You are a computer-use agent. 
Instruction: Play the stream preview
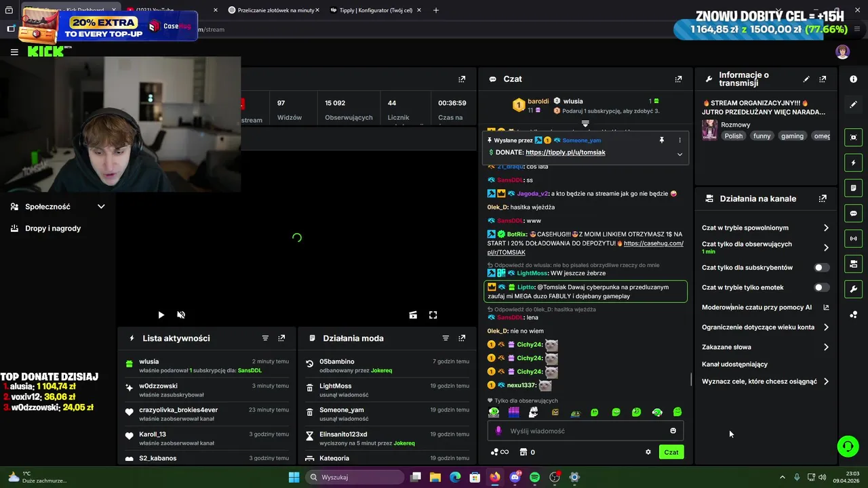(x=161, y=315)
